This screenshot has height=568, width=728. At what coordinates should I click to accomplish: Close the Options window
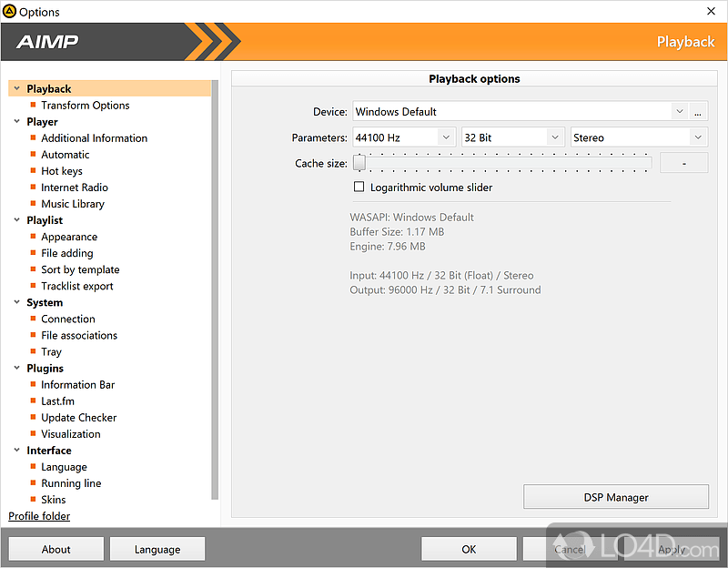(711, 11)
